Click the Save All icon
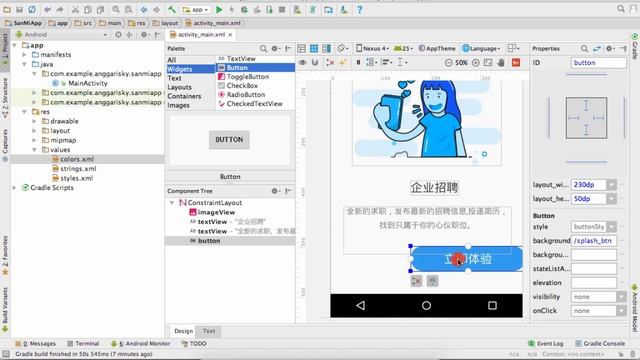 coord(19,9)
